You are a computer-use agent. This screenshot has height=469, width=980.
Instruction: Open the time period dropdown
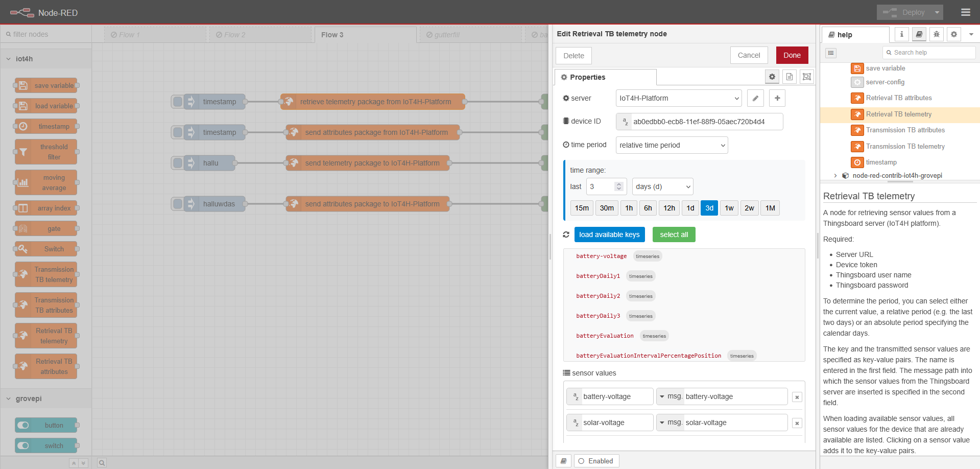(x=672, y=145)
